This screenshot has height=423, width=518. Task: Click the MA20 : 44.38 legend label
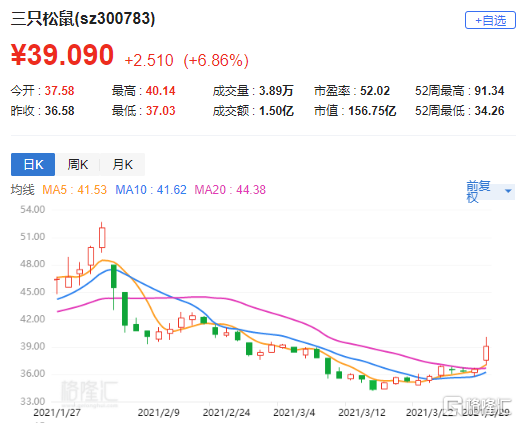point(230,190)
